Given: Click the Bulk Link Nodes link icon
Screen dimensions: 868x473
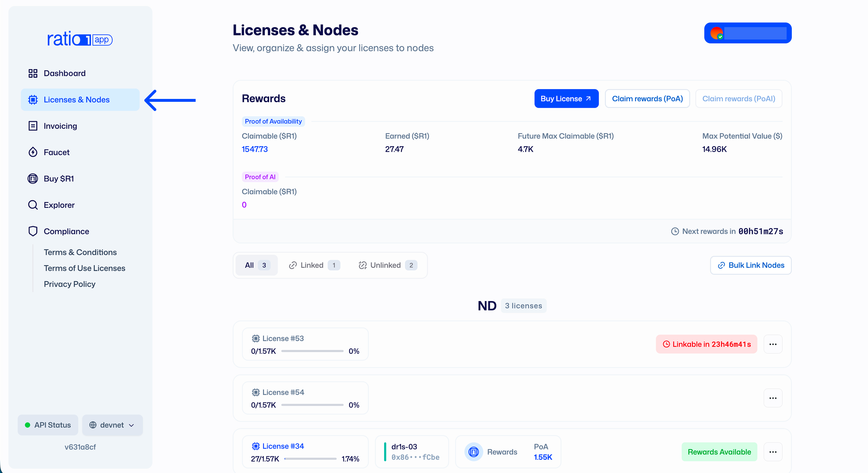Looking at the screenshot, I should pyautogui.click(x=721, y=265).
